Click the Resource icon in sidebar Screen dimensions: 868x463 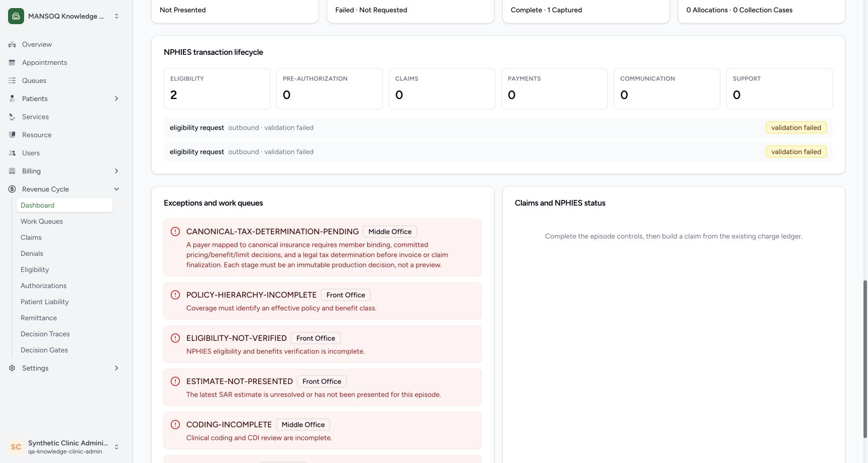tap(12, 135)
